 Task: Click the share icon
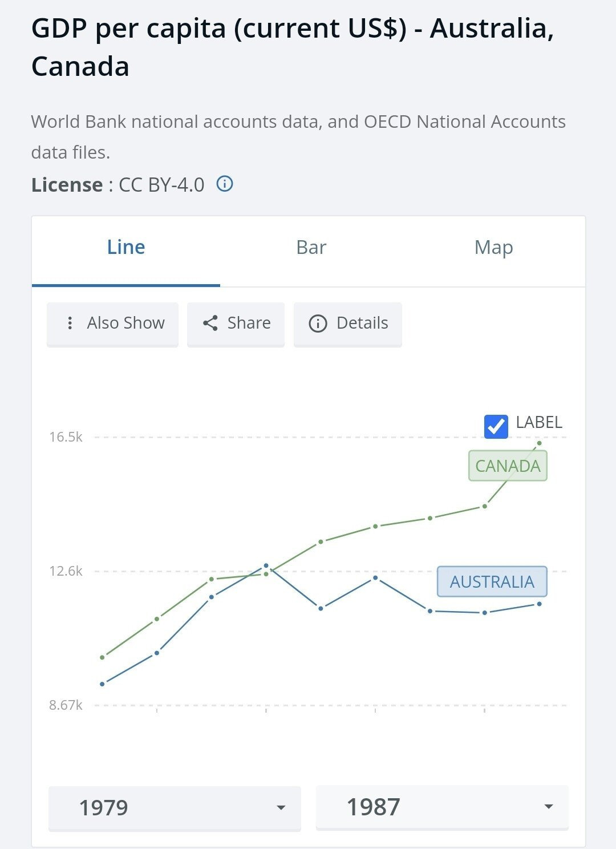click(210, 324)
